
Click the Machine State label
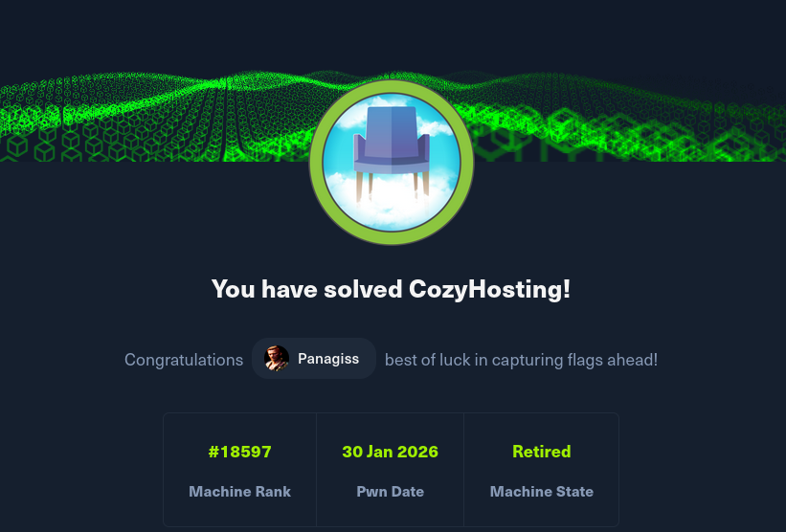(541, 492)
